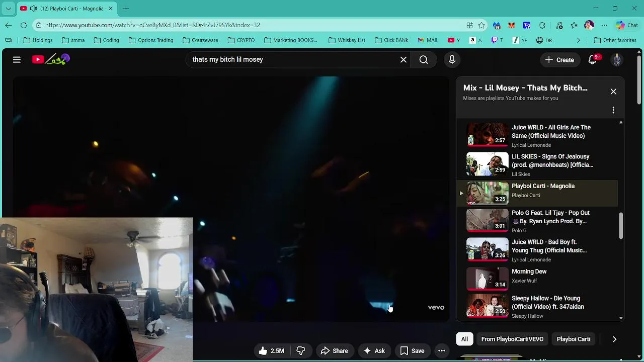Open the apps-available grid icon in address bar
The height and width of the screenshot is (362, 644).
point(469,25)
